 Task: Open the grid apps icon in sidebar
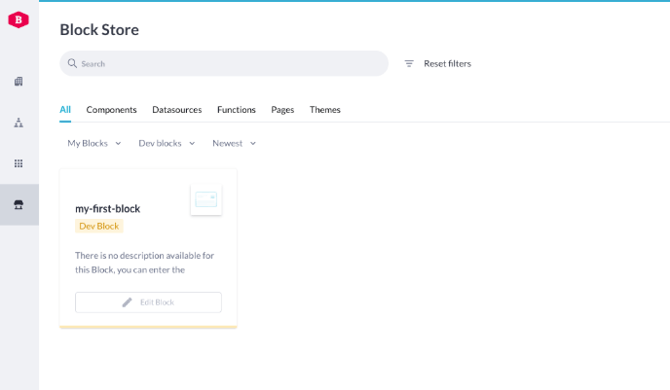(18, 164)
